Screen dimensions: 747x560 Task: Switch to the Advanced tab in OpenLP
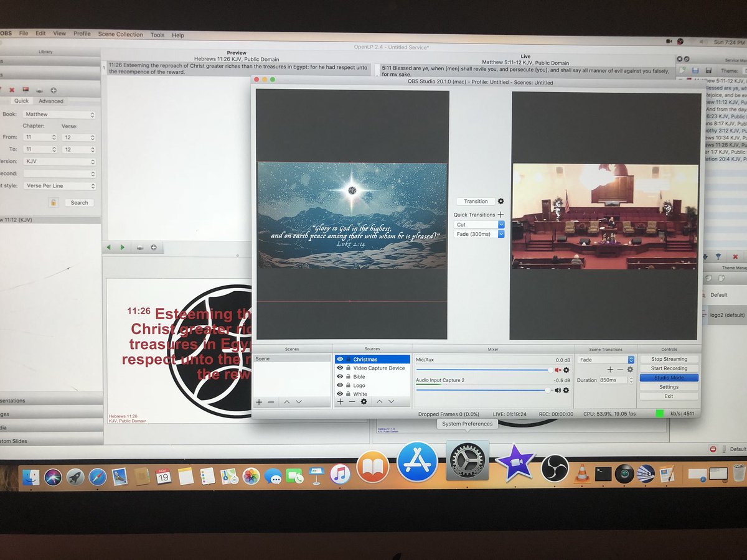(51, 101)
